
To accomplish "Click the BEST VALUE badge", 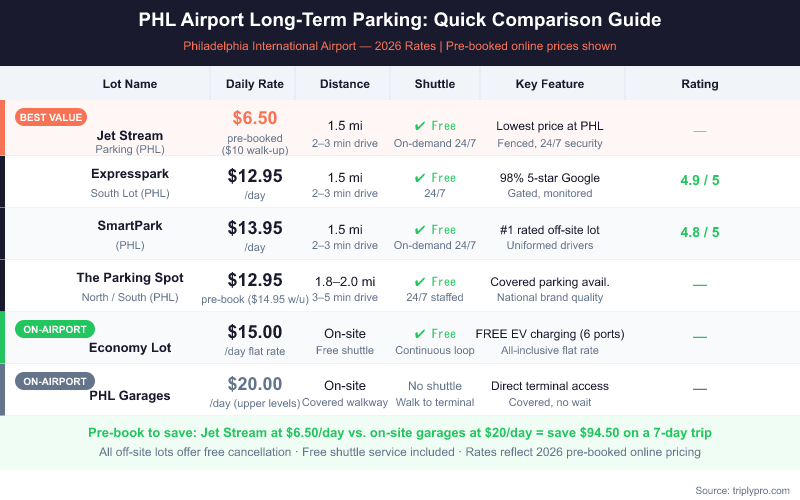I will (51, 117).
